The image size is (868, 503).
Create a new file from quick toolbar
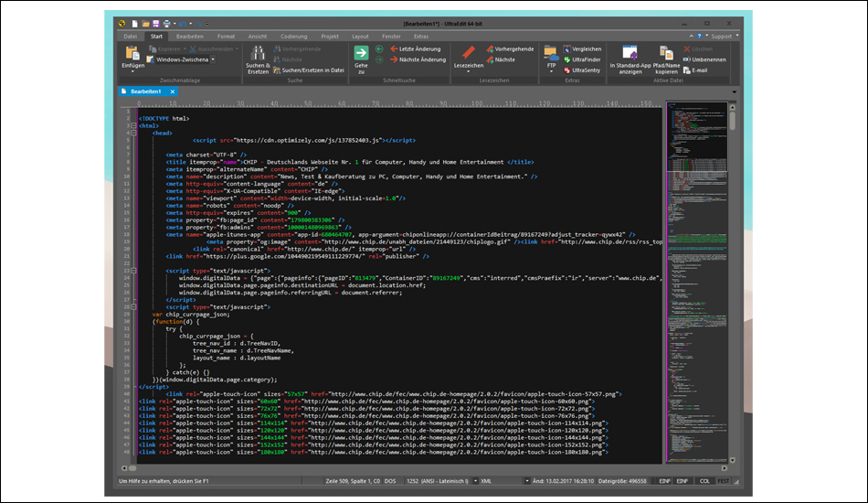tap(134, 24)
